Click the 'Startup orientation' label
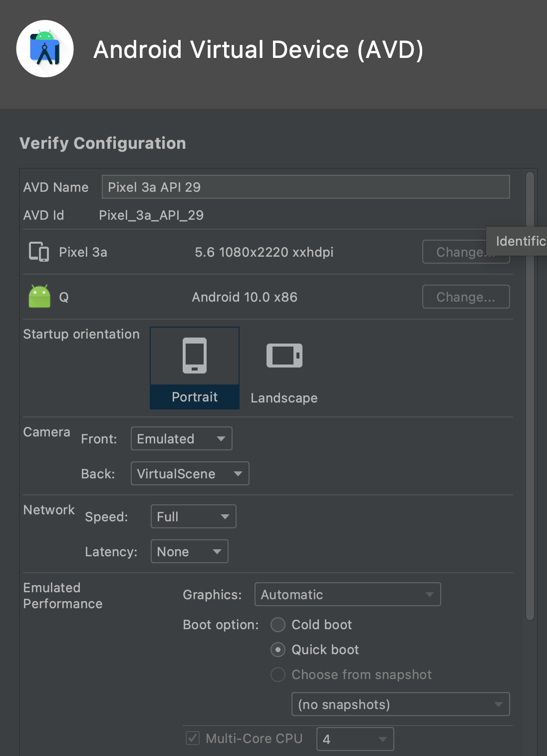The height and width of the screenshot is (756, 547). (81, 334)
